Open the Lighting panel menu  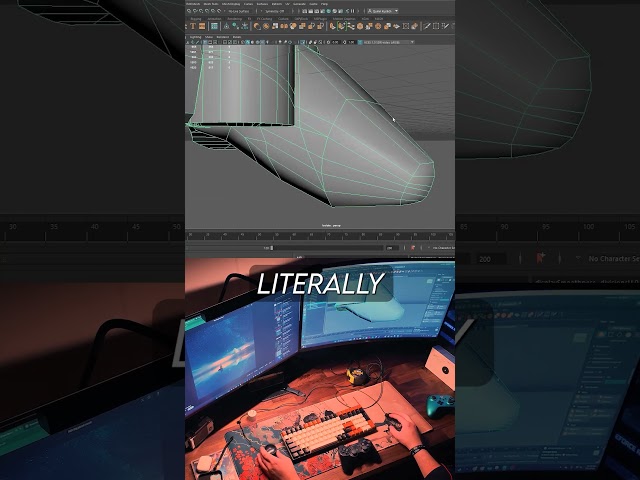[195, 37]
